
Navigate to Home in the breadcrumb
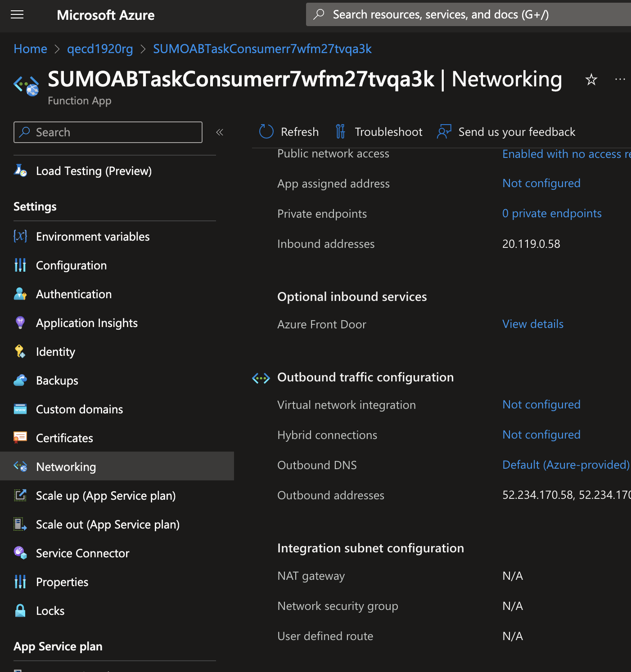pyautogui.click(x=30, y=49)
